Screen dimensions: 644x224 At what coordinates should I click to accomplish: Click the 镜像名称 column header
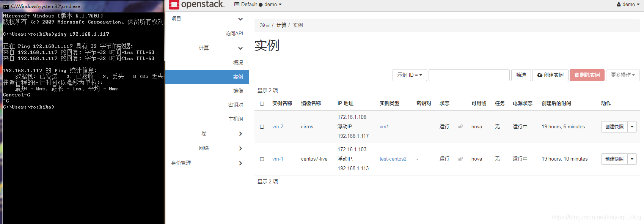click(x=311, y=104)
